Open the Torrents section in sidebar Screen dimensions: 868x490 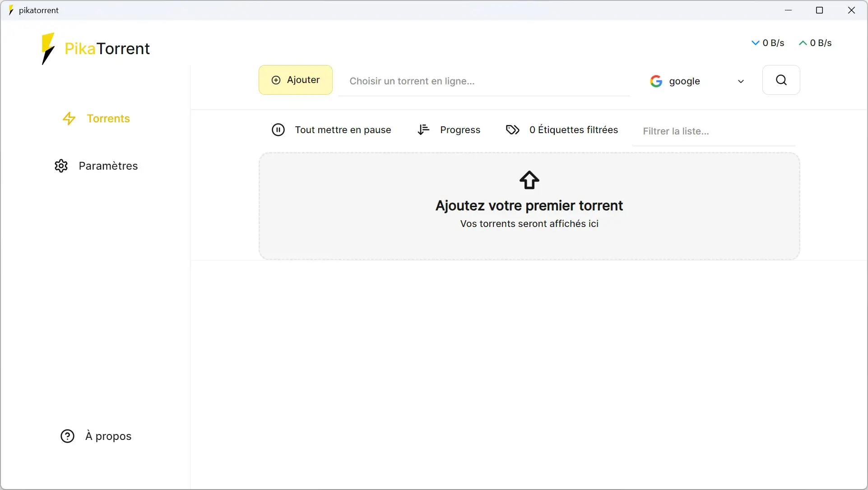coord(96,119)
